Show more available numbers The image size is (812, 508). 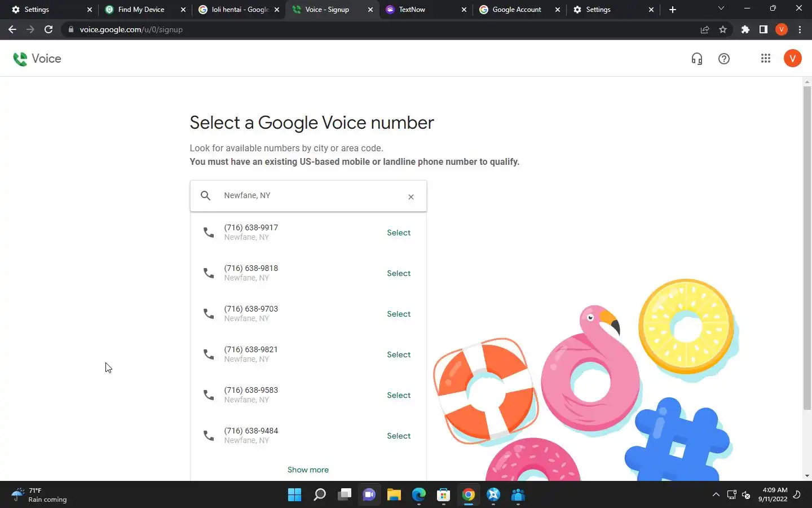coord(308,470)
